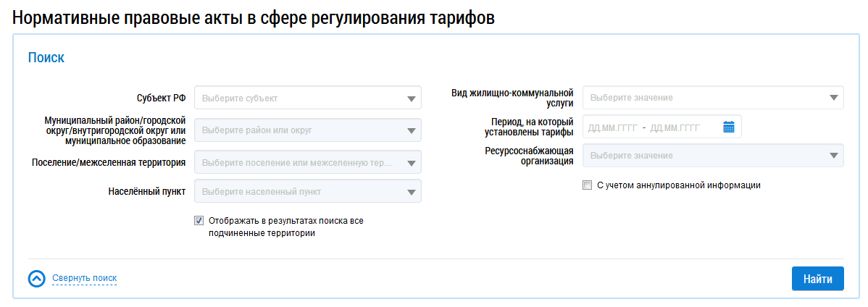The height and width of the screenshot is (307, 868).
Task: Click arrow of Ресурсоснабжающая организация dropdown
Action: tap(834, 156)
